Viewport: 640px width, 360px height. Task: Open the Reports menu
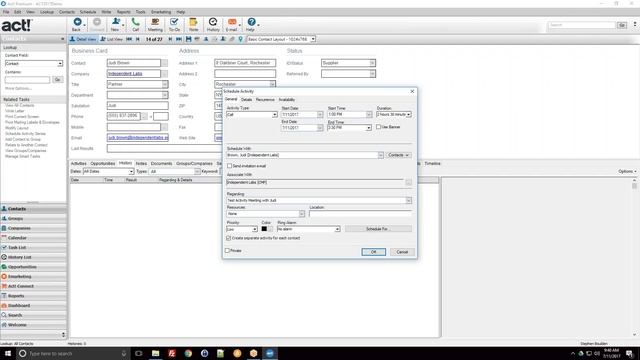pos(124,12)
